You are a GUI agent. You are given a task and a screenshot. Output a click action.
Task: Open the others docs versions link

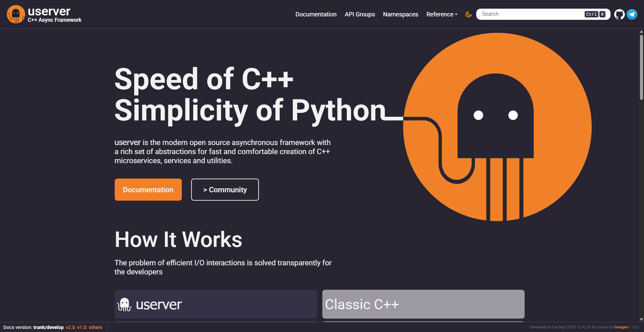click(x=95, y=327)
